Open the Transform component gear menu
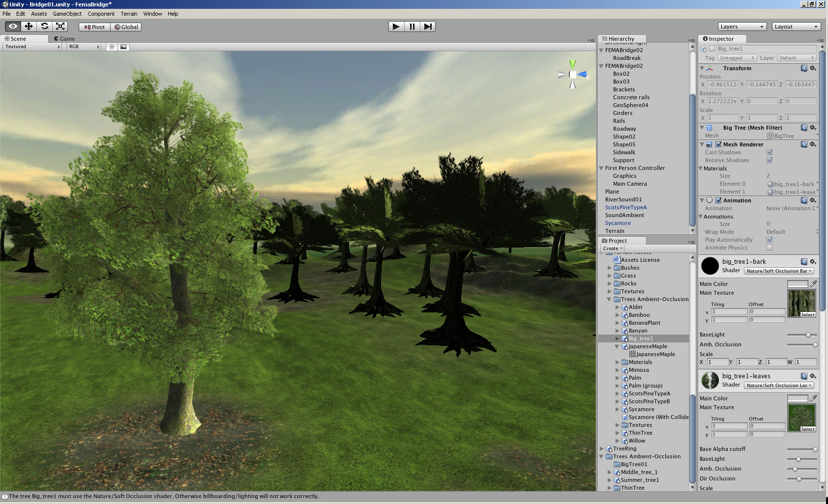828x504 pixels. [814, 68]
